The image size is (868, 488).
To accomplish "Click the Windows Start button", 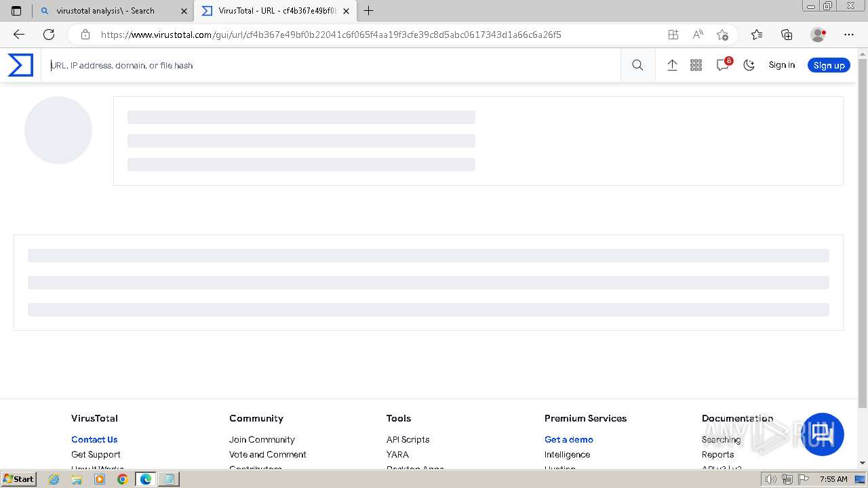I will 19,479.
